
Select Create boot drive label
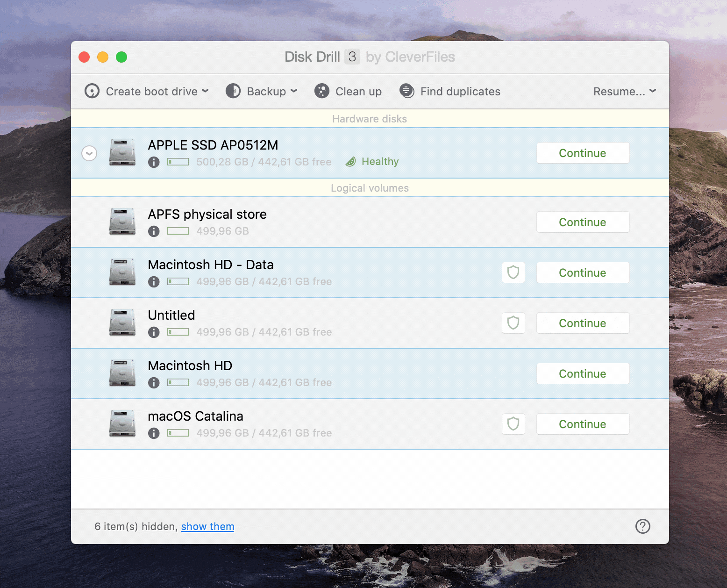coord(152,91)
